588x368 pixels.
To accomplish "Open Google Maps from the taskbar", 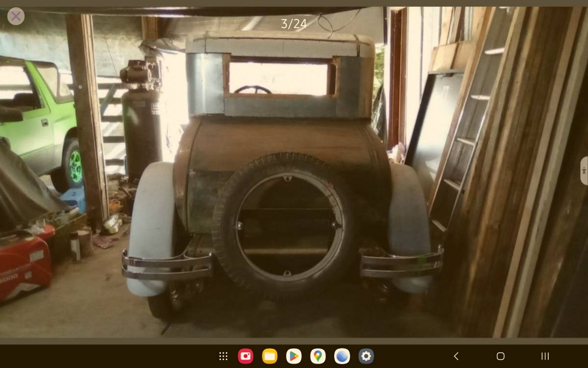I will point(318,356).
